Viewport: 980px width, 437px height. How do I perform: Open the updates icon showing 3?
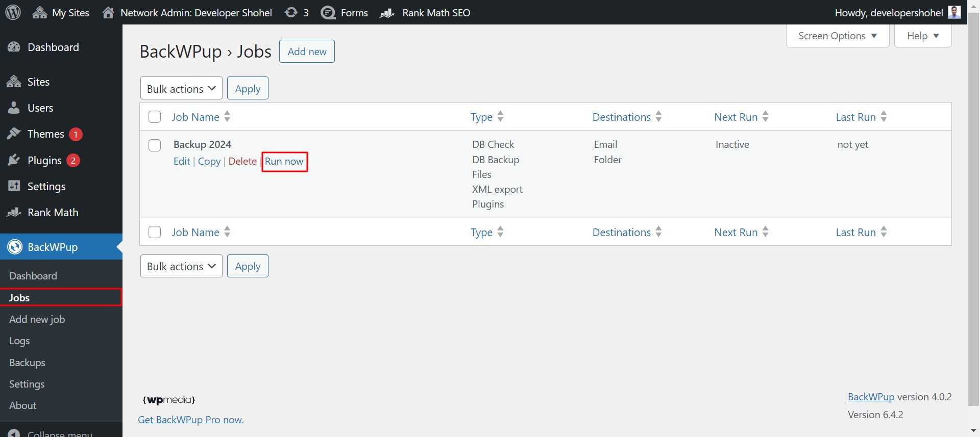pos(291,13)
